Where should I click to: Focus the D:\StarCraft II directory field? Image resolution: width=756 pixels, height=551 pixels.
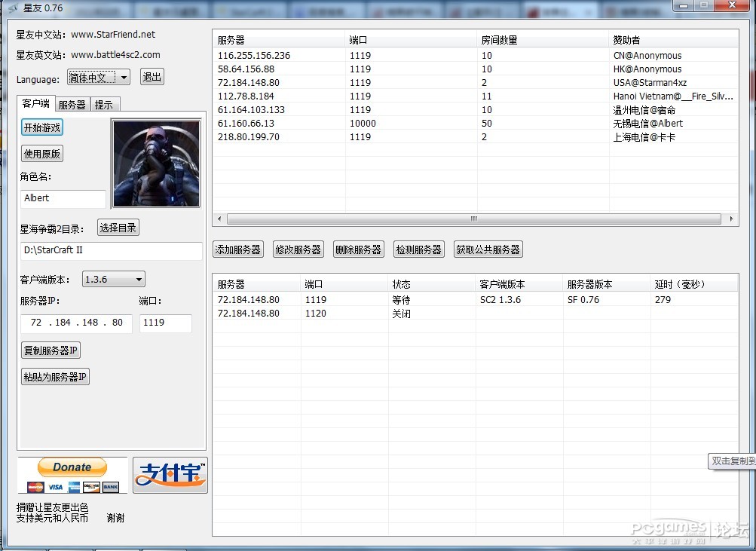tap(112, 251)
